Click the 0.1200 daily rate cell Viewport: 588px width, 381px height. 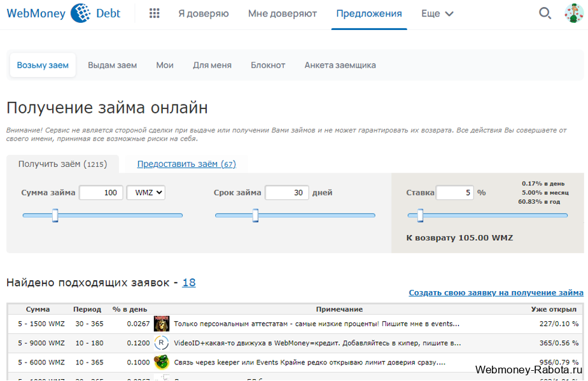[x=138, y=343]
